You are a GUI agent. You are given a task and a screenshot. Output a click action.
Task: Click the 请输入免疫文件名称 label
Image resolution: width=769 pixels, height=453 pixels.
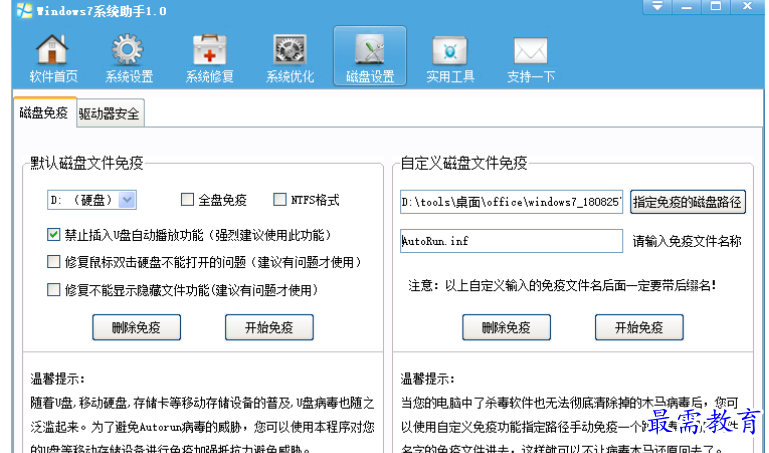687,241
